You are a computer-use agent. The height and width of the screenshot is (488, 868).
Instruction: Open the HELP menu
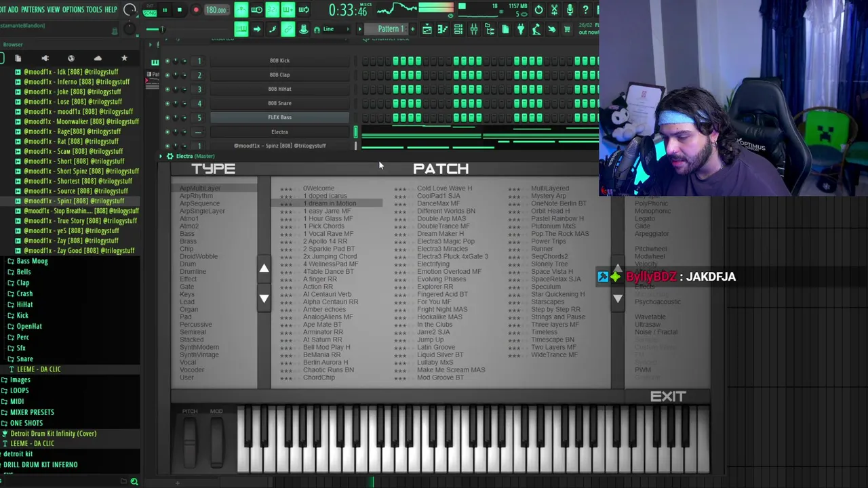[111, 9]
